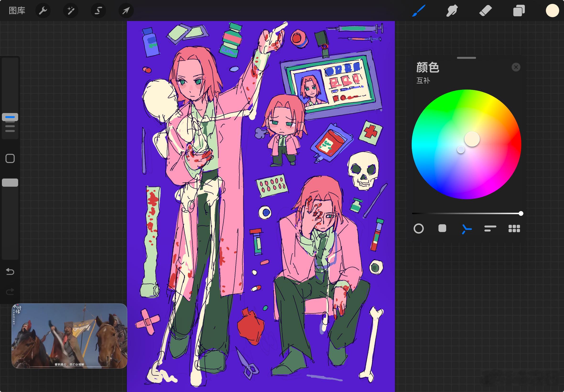The height and width of the screenshot is (392, 564).
Task: Click the primary cream reticle on color wheel
Action: pyautogui.click(x=472, y=139)
